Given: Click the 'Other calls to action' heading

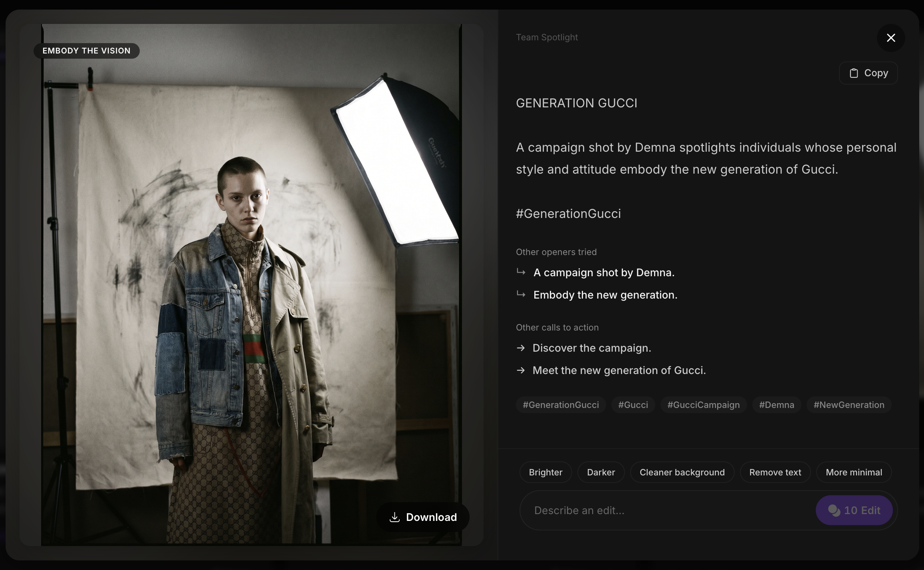Looking at the screenshot, I should (x=557, y=327).
